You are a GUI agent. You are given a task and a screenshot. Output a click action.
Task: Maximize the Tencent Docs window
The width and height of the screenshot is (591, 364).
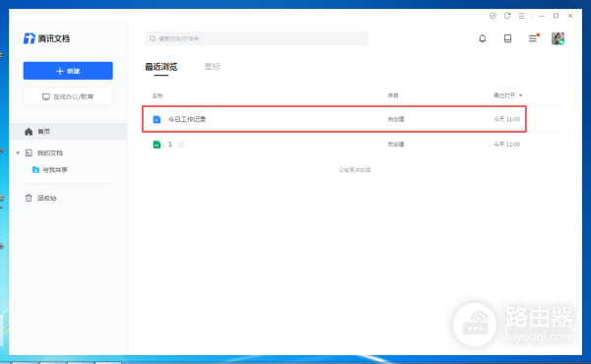pos(556,16)
